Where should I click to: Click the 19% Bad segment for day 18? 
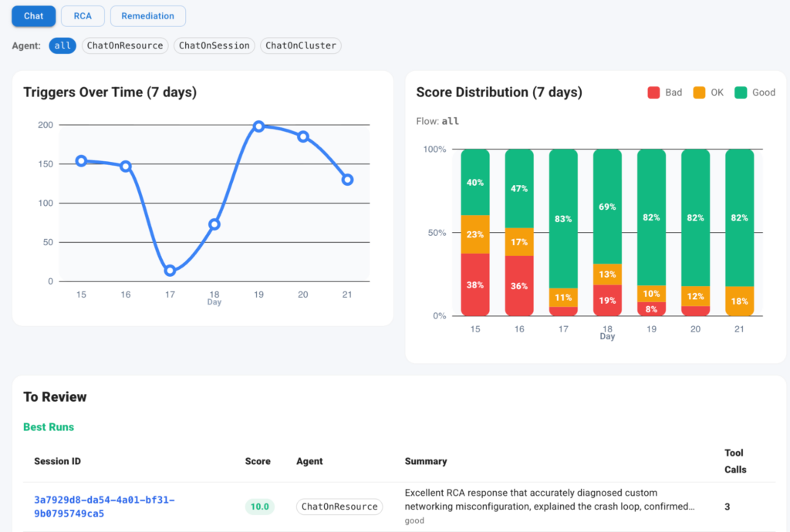pos(607,301)
